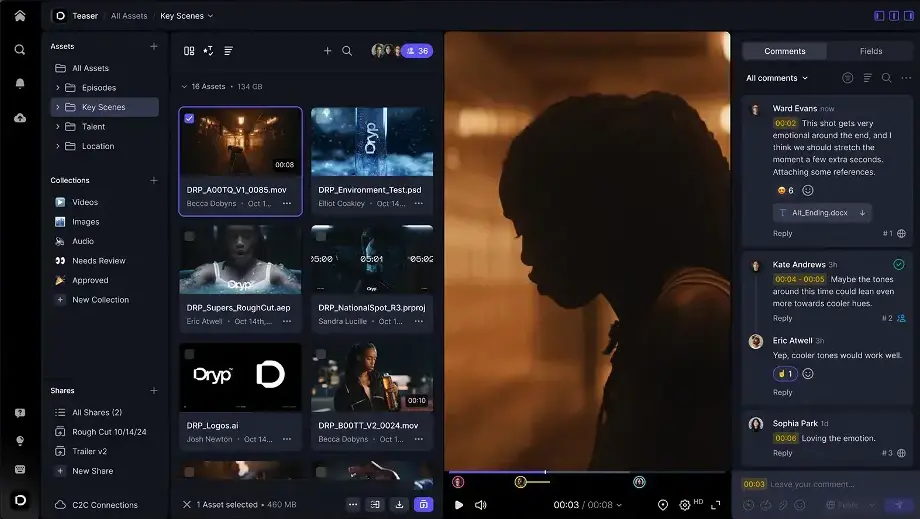
Task: Click the yellow range comment marker on timeline
Action: pos(520,482)
